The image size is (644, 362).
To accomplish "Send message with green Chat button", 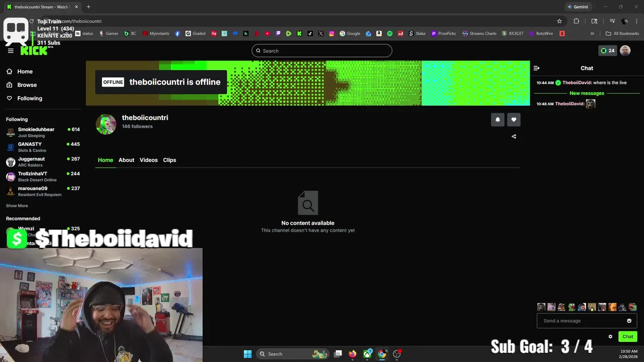I will [628, 336].
